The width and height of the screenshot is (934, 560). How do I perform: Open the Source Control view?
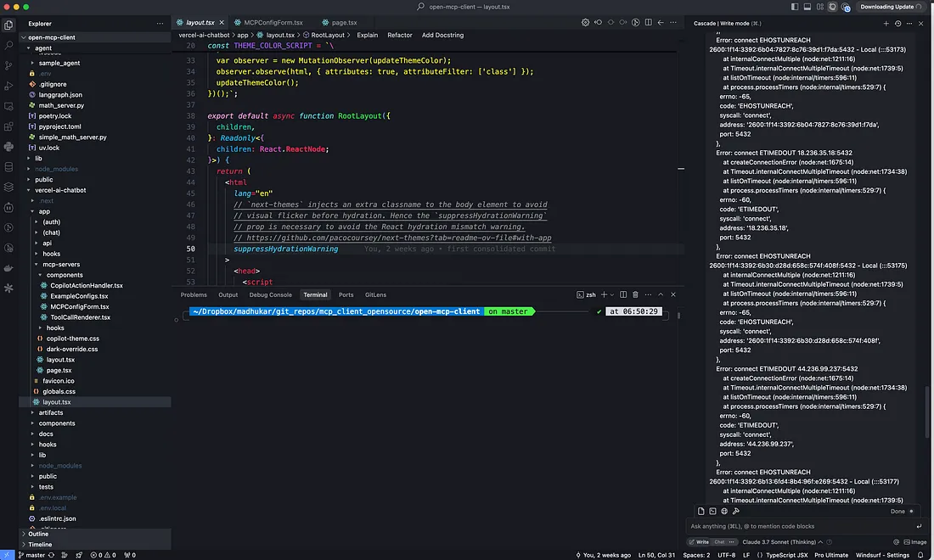coord(9,65)
